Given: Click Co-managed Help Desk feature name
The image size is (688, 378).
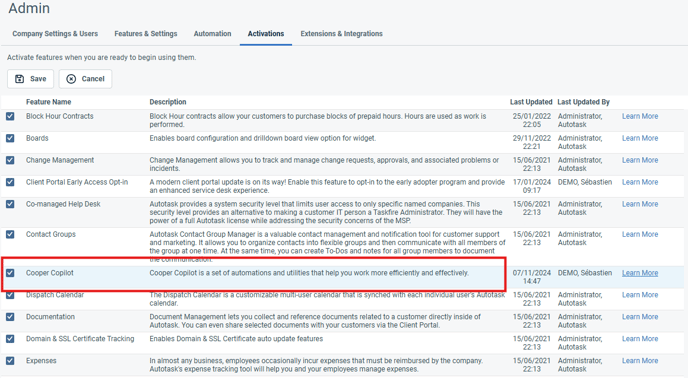Looking at the screenshot, I should [x=63, y=204].
